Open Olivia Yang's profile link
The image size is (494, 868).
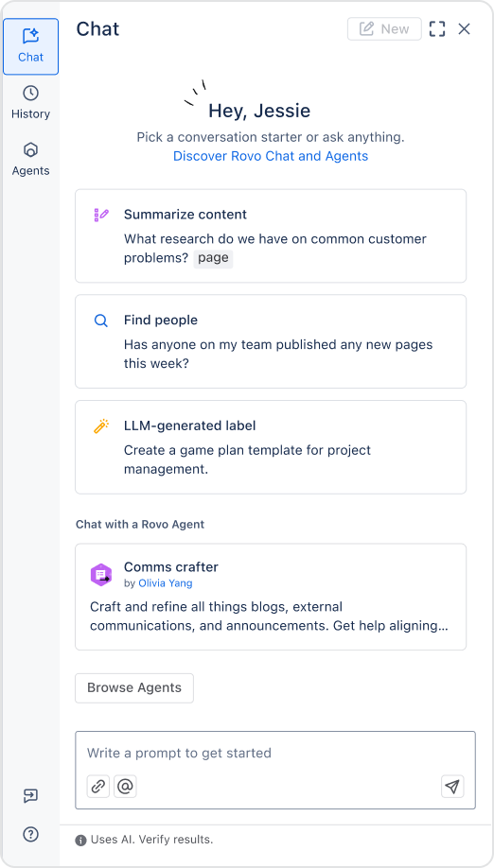coord(166,582)
